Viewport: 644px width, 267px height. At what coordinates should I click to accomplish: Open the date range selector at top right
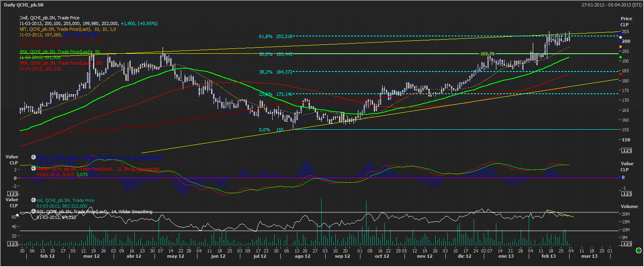(611, 5)
